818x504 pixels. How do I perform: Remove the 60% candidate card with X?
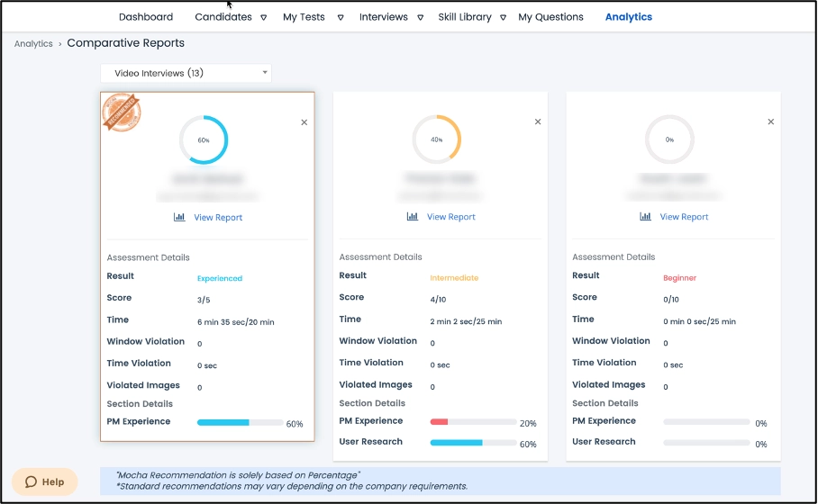tap(304, 122)
